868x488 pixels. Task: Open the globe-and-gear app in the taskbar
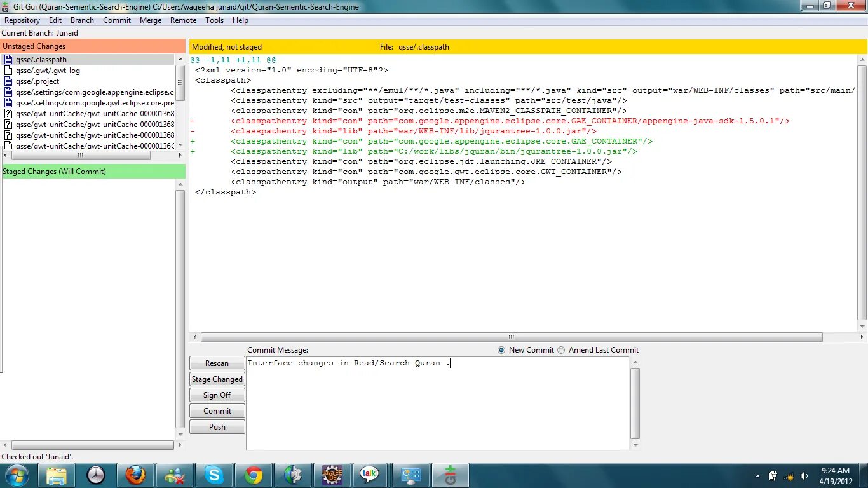[293, 475]
